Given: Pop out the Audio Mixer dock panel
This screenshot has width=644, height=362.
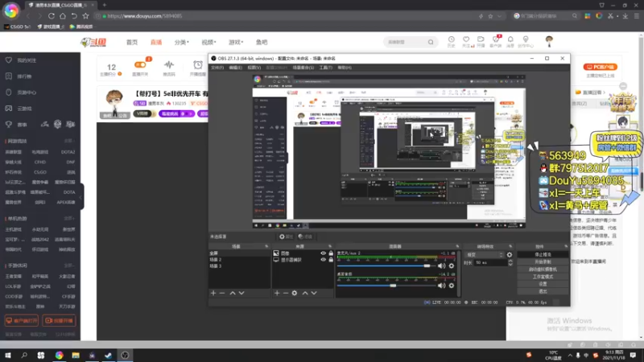Looking at the screenshot, I should point(457,247).
